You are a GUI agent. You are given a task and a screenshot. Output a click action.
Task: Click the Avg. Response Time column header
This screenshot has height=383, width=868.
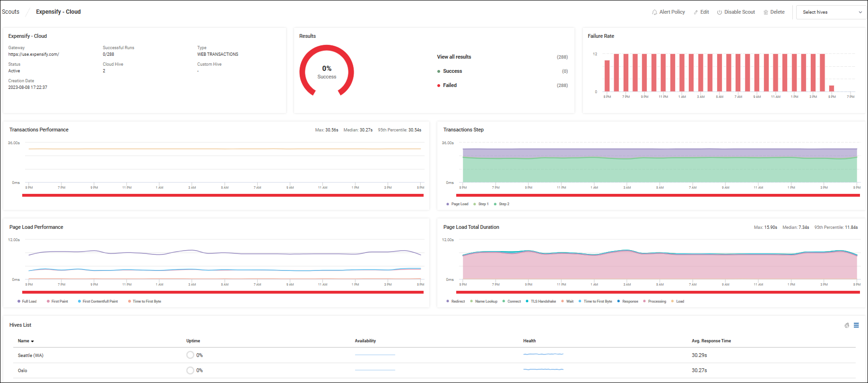coord(711,341)
